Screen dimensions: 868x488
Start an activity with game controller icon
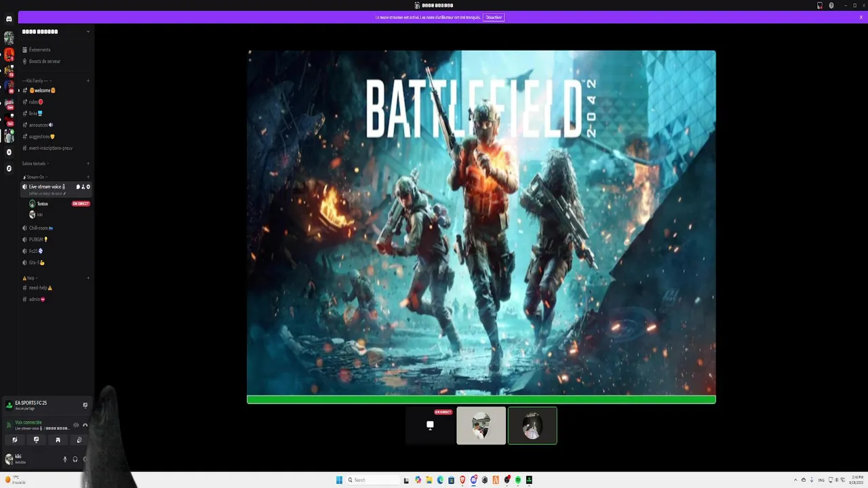point(58,440)
